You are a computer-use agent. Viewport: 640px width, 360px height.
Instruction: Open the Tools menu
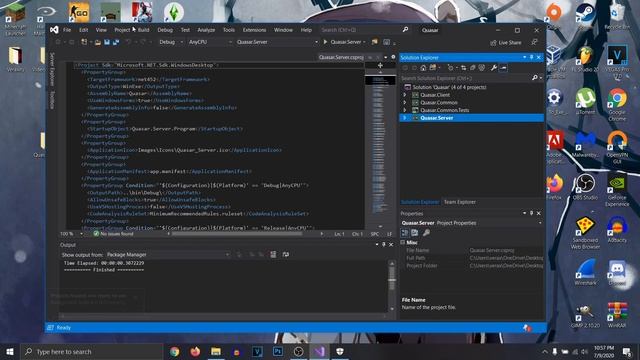tap(229, 30)
